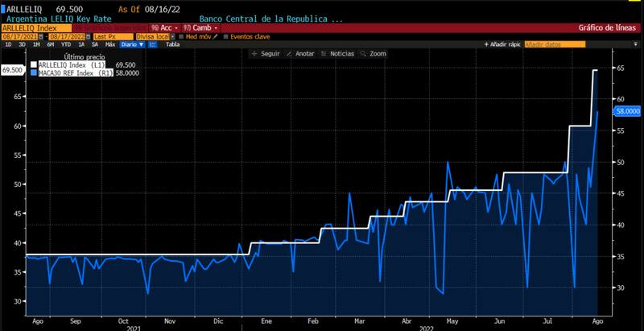Viewport: 644px width, 331px height.
Task: Open the Tabla table view
Action: (172, 44)
